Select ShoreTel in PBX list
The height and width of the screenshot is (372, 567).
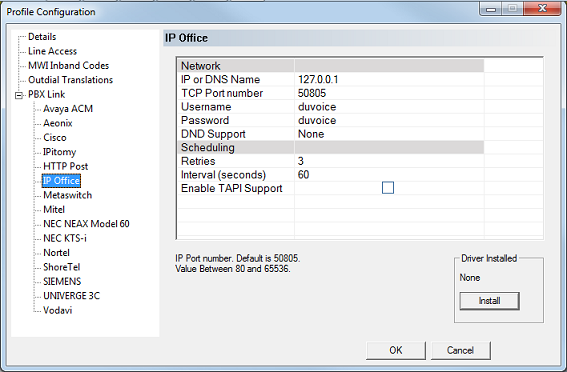pos(61,267)
